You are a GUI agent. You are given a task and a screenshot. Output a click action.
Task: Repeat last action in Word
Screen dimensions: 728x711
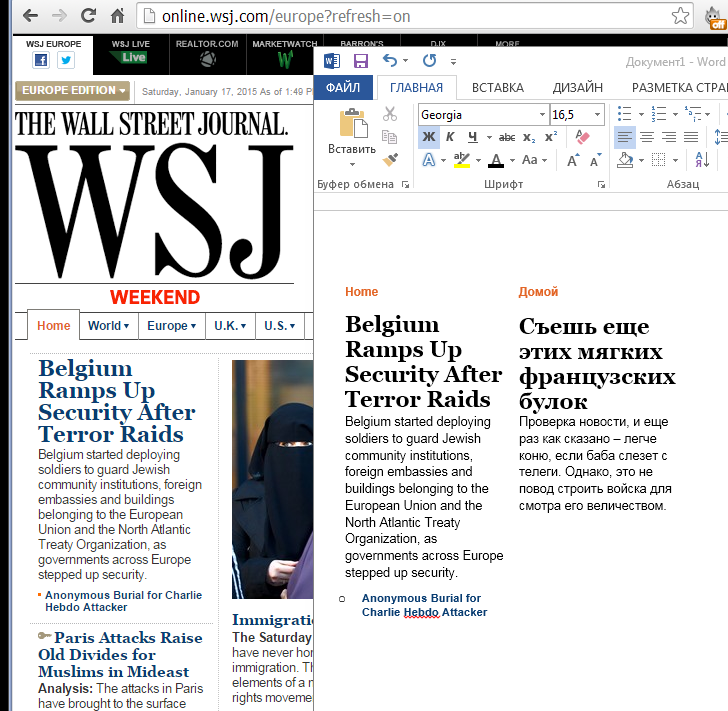429,60
